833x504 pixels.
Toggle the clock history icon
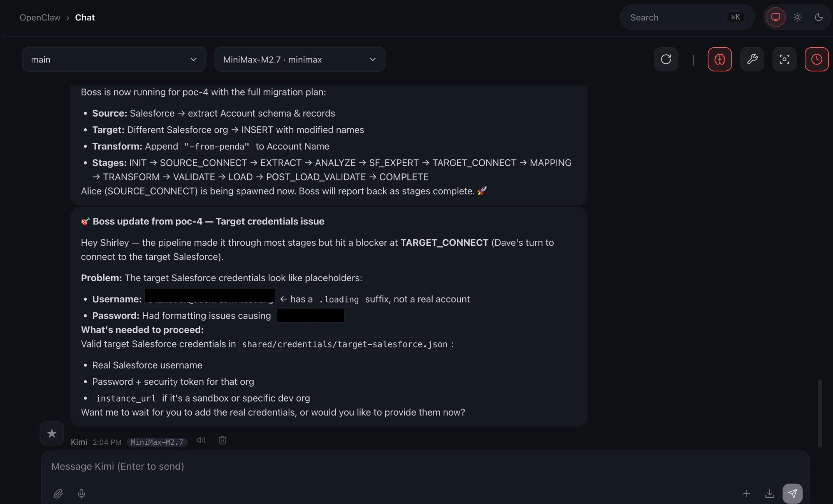(x=816, y=60)
